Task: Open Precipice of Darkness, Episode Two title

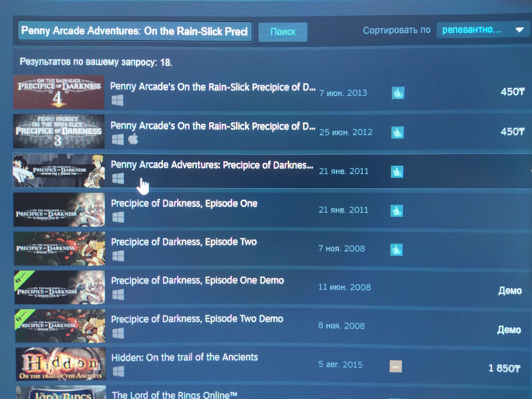Action: coord(184,242)
